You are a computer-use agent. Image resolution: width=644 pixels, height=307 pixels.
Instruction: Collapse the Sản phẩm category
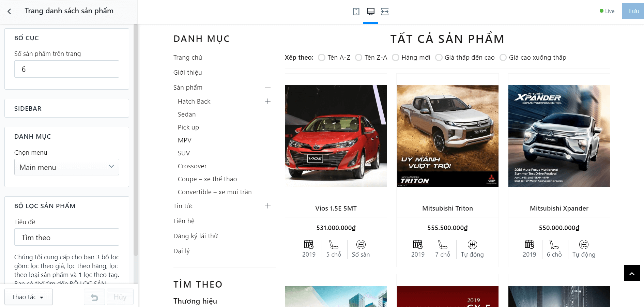click(268, 88)
